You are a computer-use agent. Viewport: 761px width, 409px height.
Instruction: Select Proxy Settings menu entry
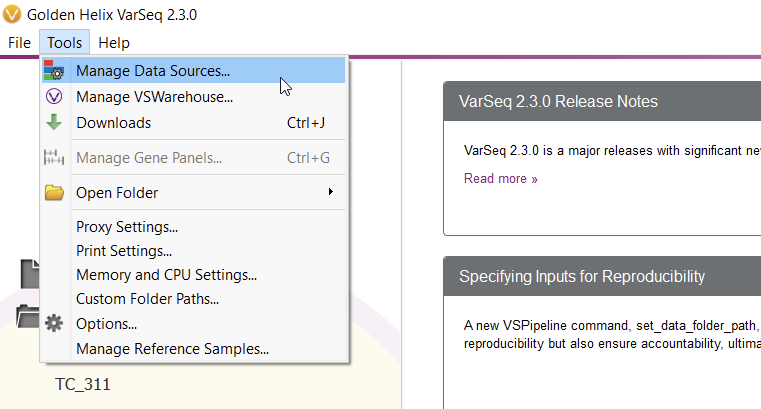[127, 227]
